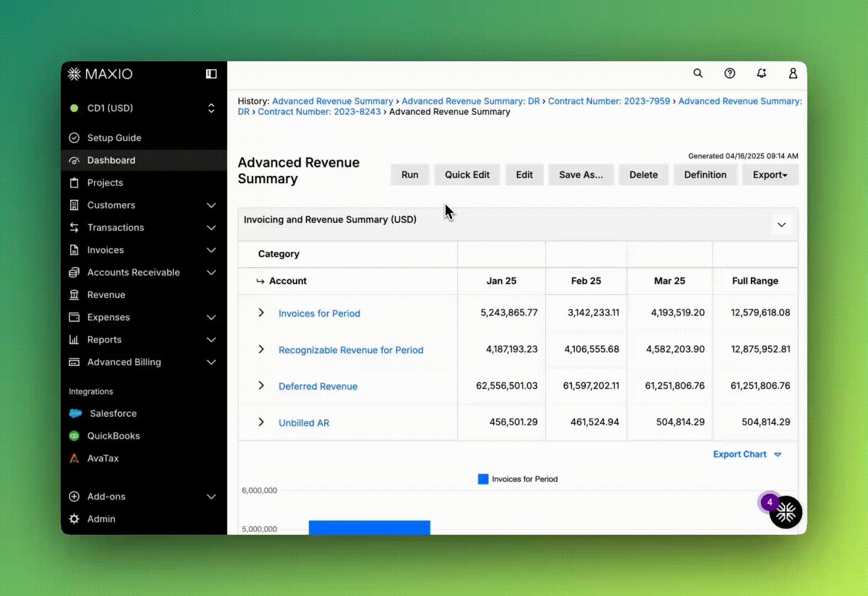Expand the Advanced Billing chevron
Image resolution: width=868 pixels, height=596 pixels.
(211, 362)
